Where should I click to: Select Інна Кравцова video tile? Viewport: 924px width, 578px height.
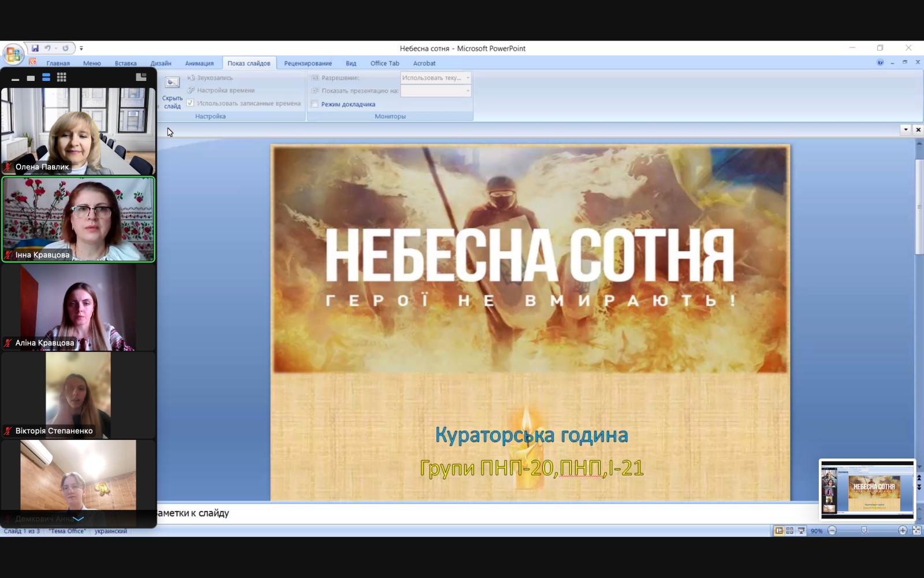pyautogui.click(x=79, y=219)
